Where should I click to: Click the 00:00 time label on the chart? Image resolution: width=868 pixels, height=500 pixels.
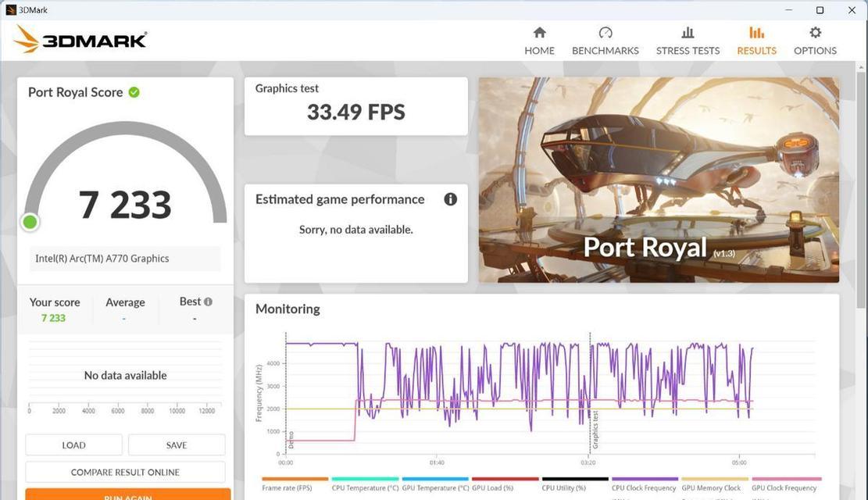286,462
